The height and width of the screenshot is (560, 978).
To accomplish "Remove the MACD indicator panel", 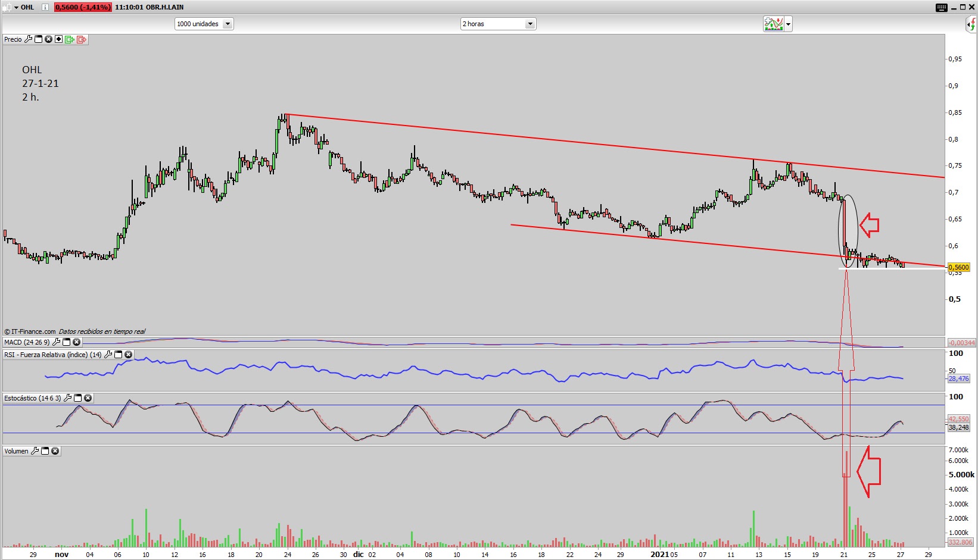I will click(76, 342).
